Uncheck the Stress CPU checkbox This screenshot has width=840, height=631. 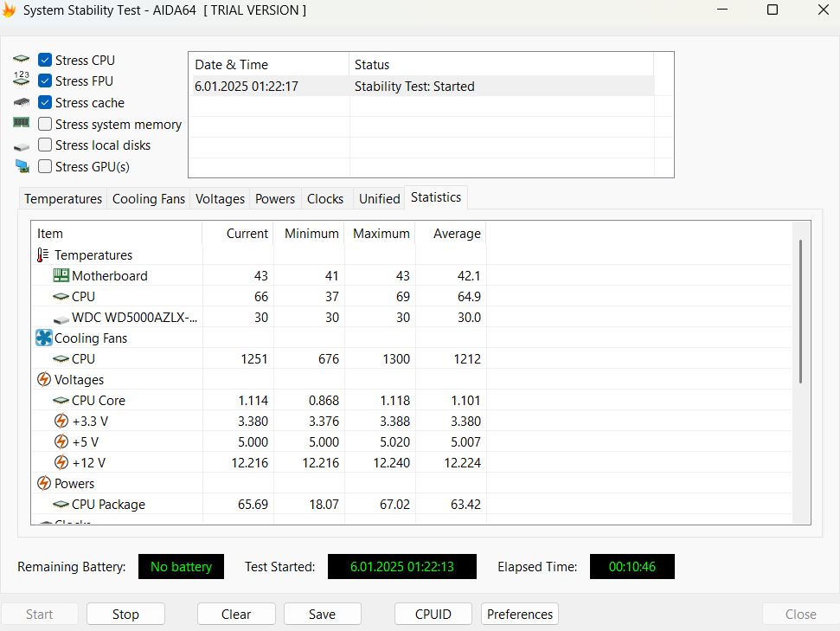tap(45, 60)
